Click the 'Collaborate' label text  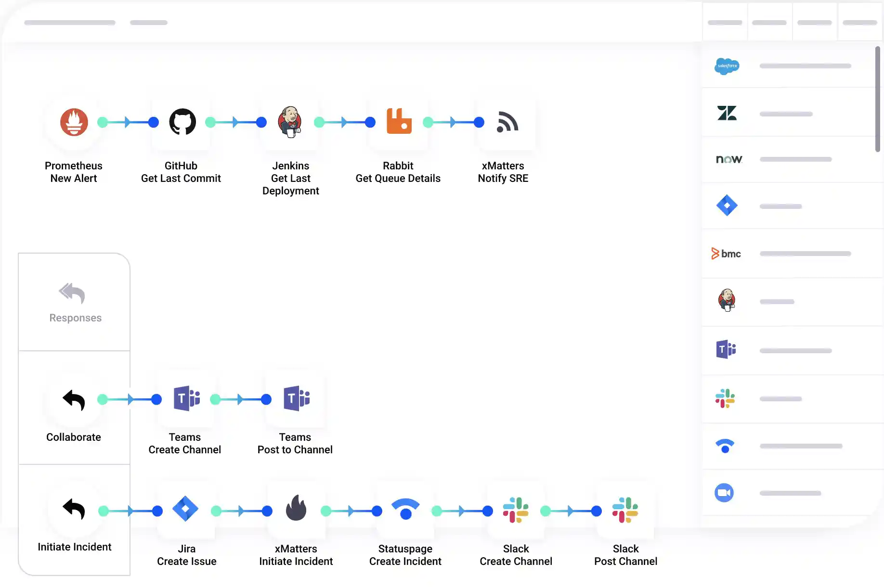pos(74,437)
